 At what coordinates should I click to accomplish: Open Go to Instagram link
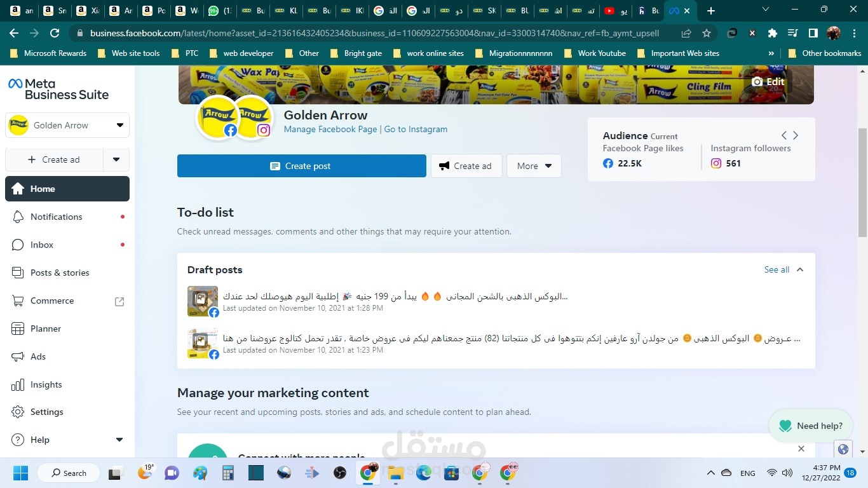tap(416, 129)
